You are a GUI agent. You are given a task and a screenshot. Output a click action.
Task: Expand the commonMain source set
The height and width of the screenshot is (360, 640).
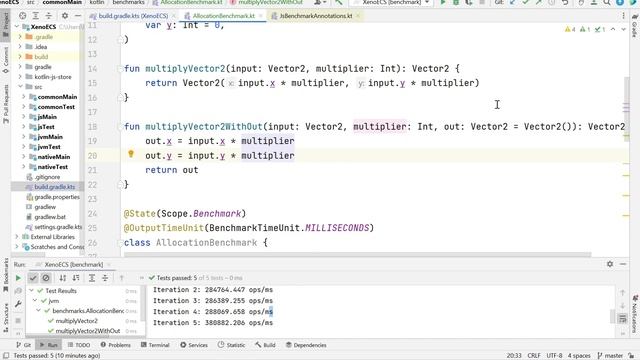[24, 97]
